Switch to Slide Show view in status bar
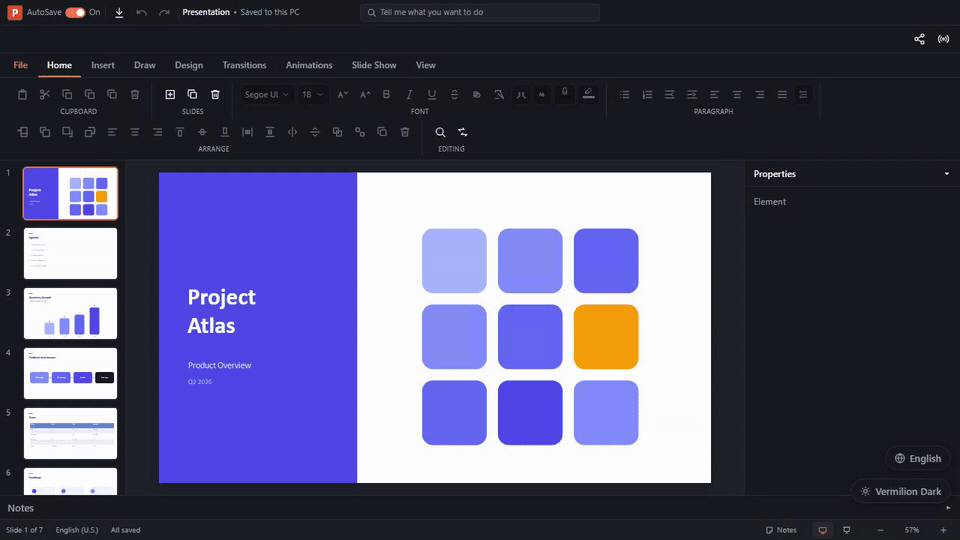Viewport: 960px width, 540px height. pos(847,530)
